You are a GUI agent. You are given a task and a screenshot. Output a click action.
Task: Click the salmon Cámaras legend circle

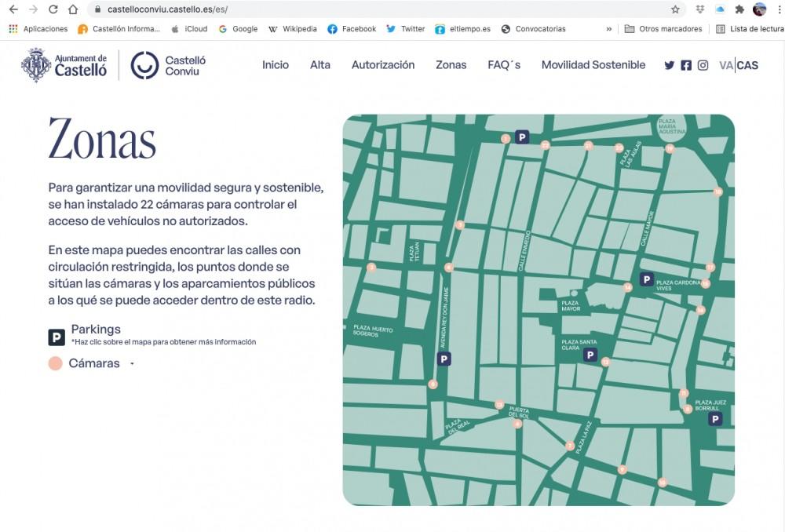55,363
